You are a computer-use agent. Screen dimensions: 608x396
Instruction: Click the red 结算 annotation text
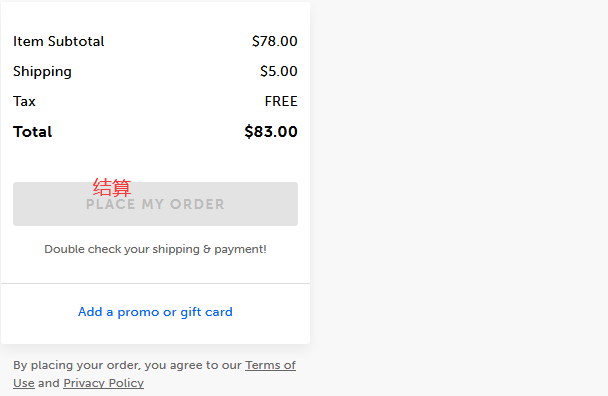point(112,187)
